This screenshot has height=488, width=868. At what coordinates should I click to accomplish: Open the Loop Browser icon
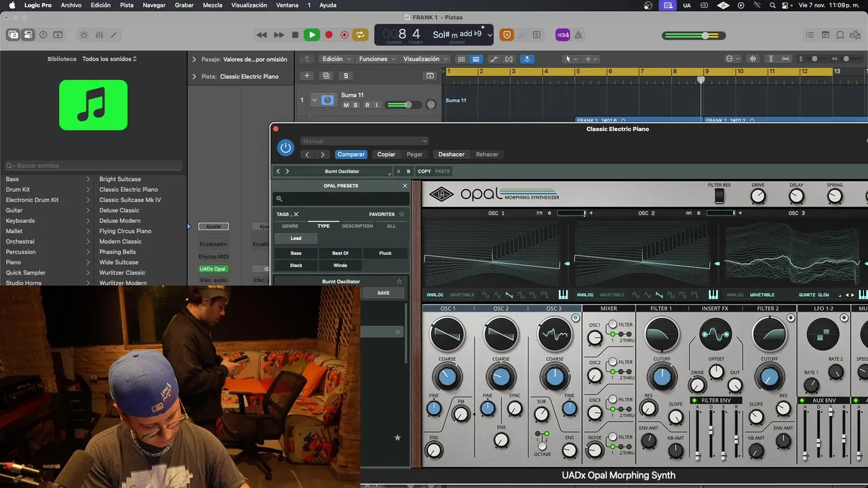840,35
